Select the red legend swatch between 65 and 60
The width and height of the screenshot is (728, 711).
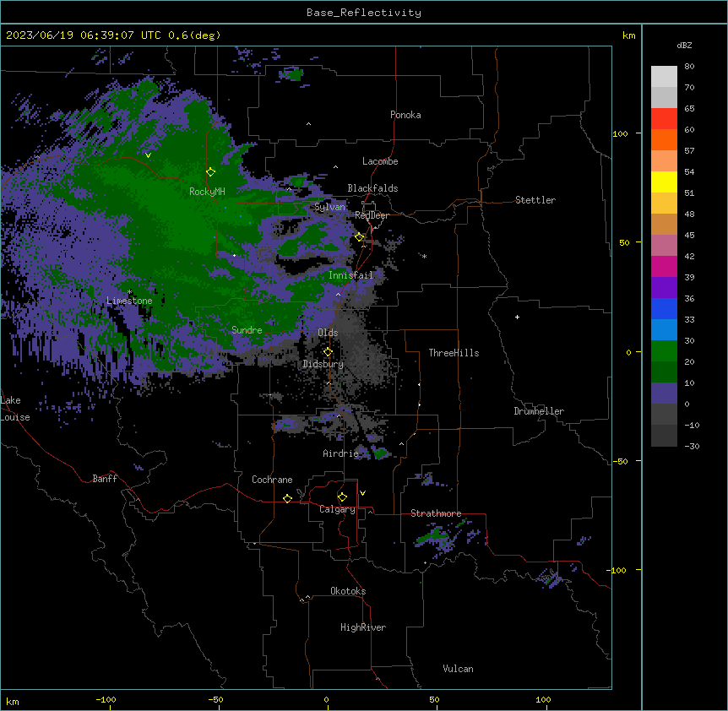coord(664,119)
